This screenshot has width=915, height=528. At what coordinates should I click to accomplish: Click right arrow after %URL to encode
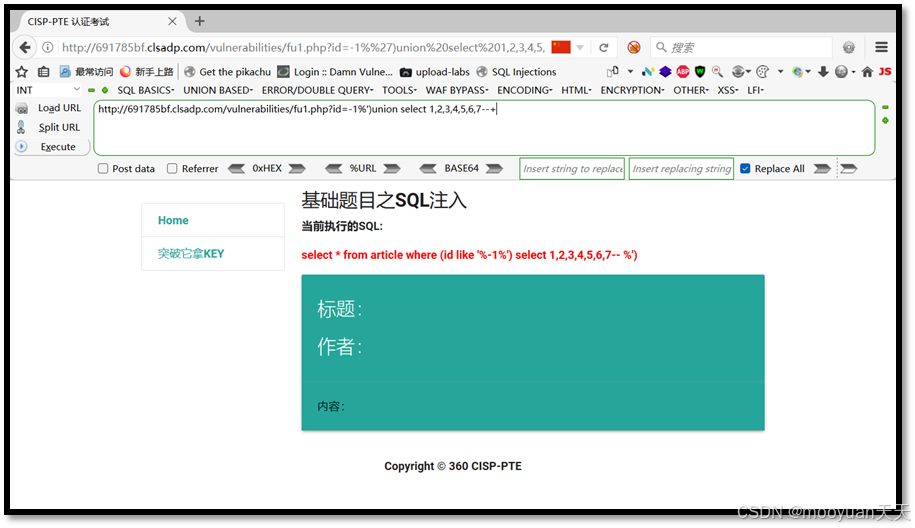pyautogui.click(x=392, y=169)
